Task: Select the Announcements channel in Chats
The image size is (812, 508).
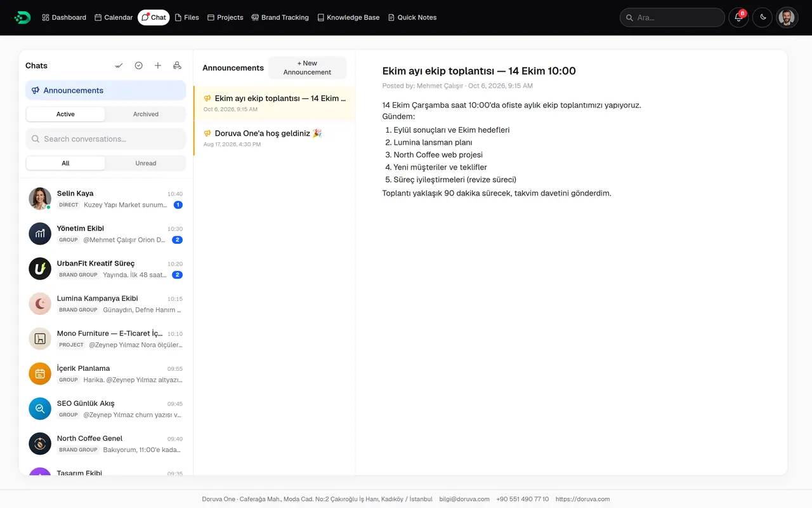Action: 106,90
